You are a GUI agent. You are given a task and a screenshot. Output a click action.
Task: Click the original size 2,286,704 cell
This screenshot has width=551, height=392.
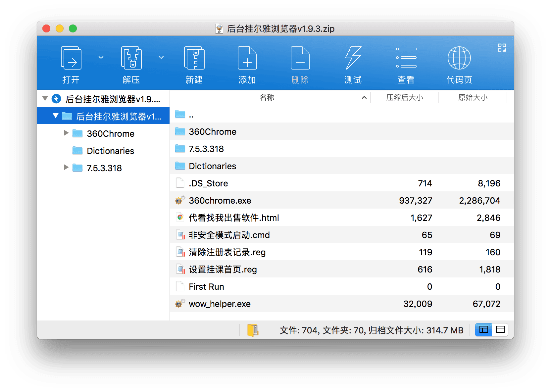479,201
